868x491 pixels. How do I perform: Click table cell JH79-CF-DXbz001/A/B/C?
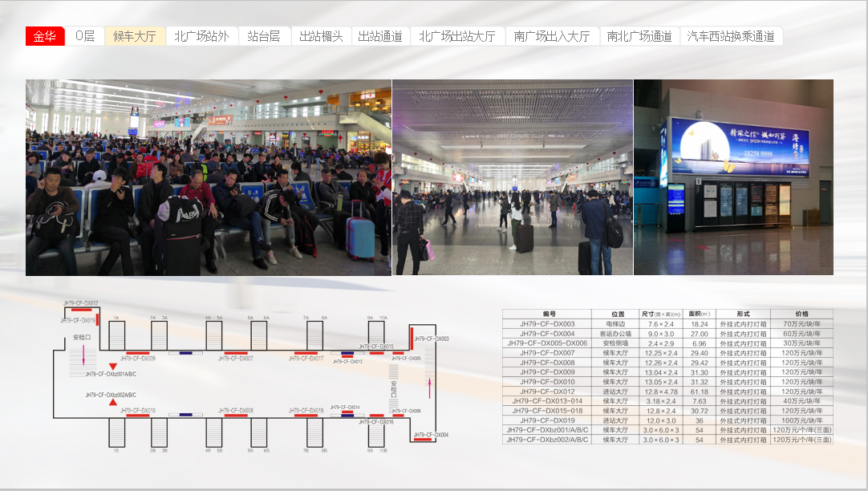pyautogui.click(x=547, y=430)
